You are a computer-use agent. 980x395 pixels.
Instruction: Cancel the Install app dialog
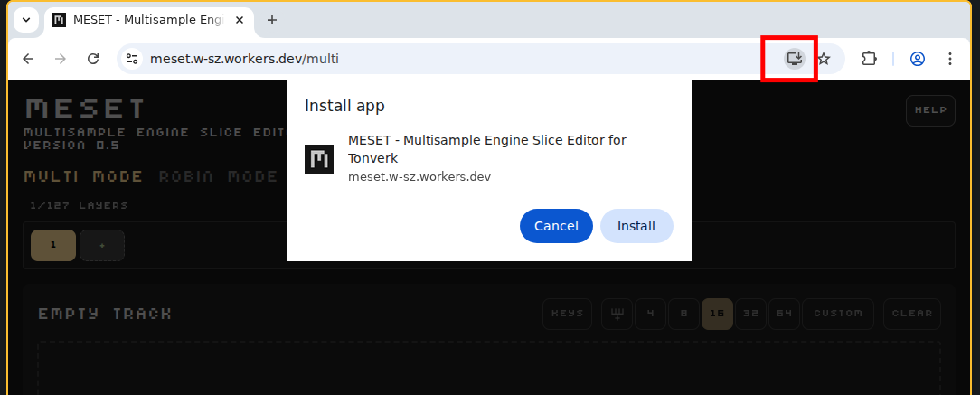(x=556, y=226)
